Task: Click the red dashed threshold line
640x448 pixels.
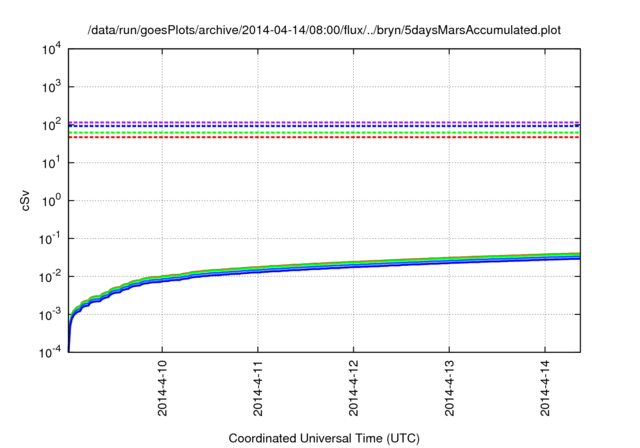Action: 324,138
